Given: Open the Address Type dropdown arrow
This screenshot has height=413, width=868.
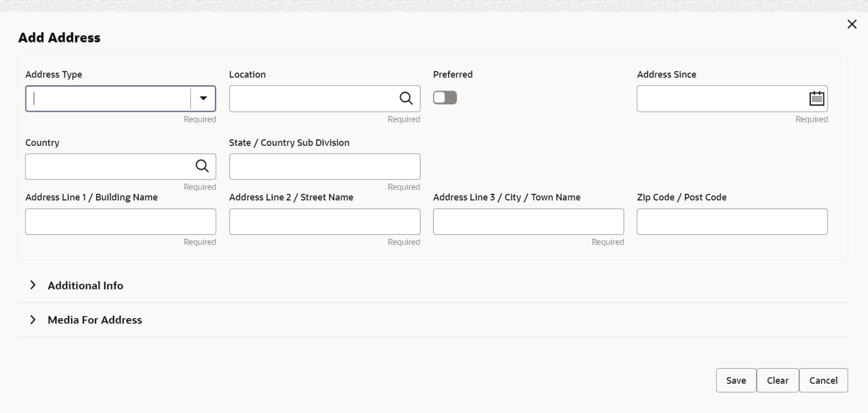Looking at the screenshot, I should (x=204, y=98).
